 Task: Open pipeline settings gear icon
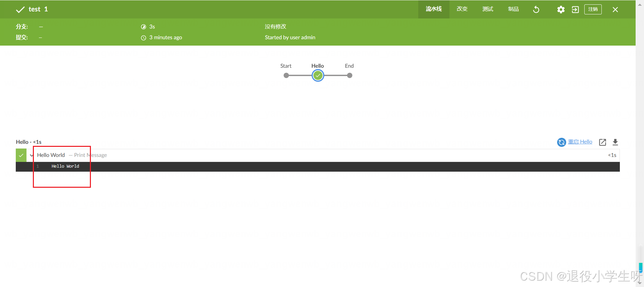(561, 9)
